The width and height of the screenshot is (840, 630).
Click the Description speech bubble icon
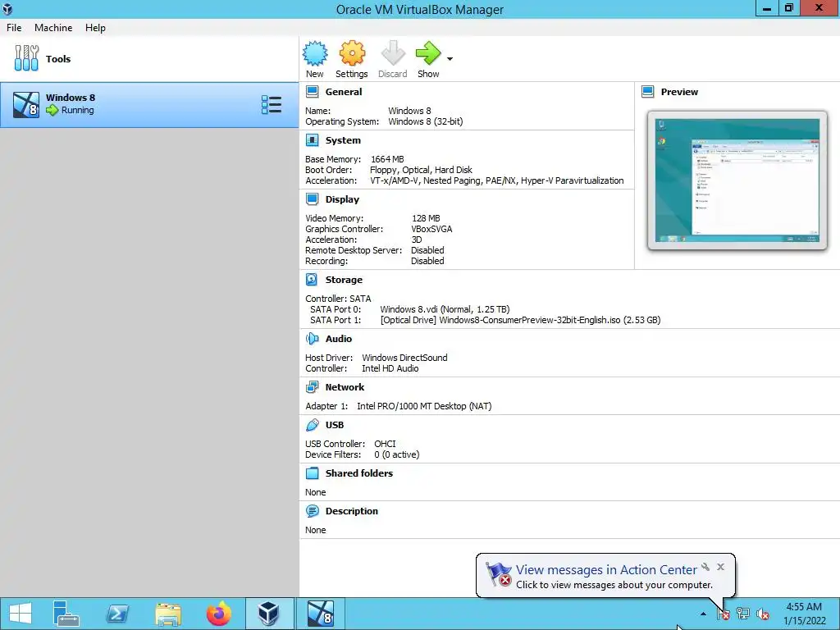(x=313, y=511)
